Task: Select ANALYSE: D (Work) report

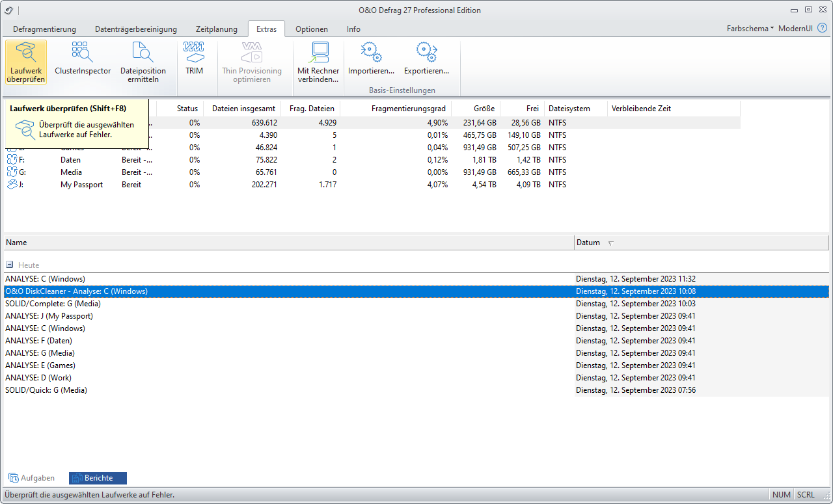Action: [x=416, y=378]
